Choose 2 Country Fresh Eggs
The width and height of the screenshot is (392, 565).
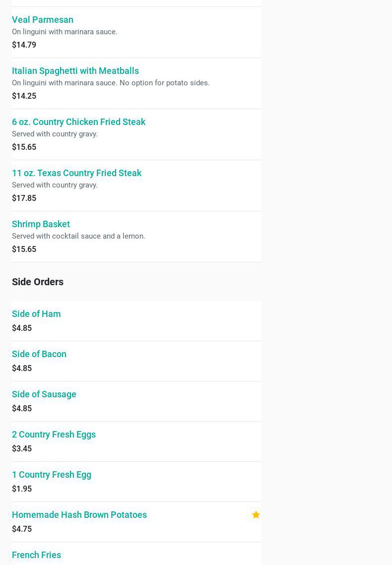tap(54, 435)
